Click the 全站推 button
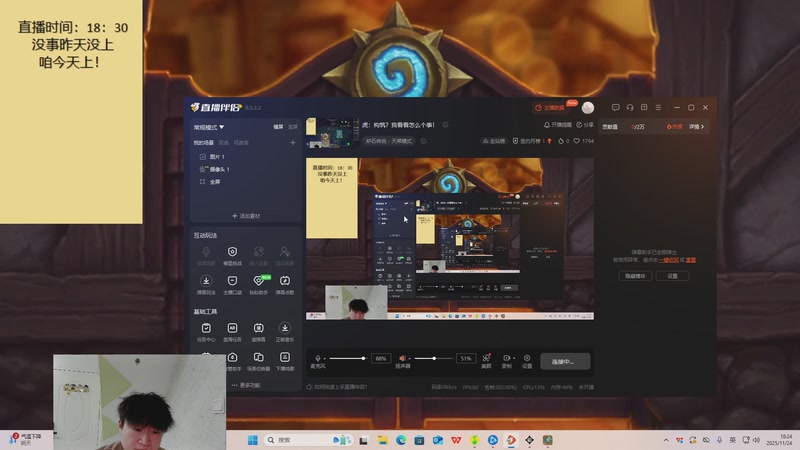Image resolution: width=800 pixels, height=450 pixels. click(494, 141)
